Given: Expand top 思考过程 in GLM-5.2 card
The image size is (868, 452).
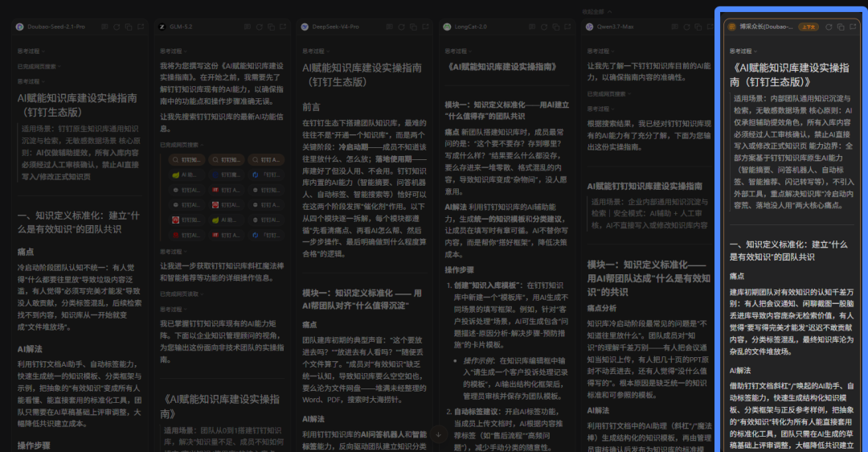Looking at the screenshot, I should [x=174, y=51].
